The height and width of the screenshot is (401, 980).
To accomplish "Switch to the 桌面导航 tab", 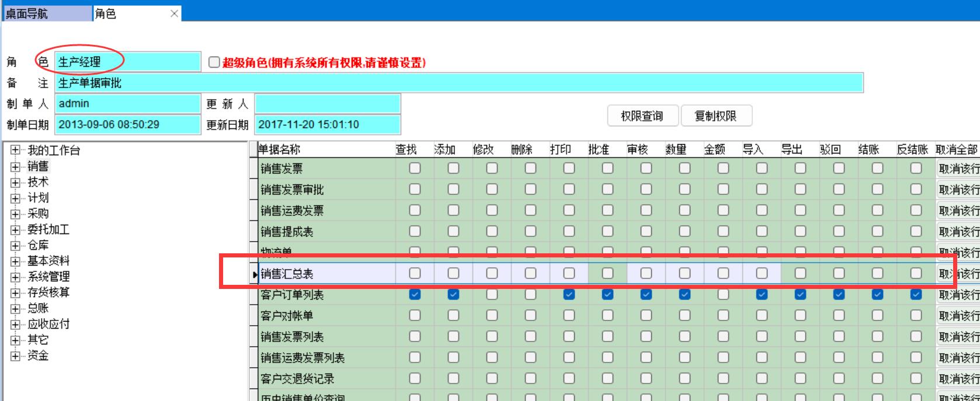I will [47, 13].
